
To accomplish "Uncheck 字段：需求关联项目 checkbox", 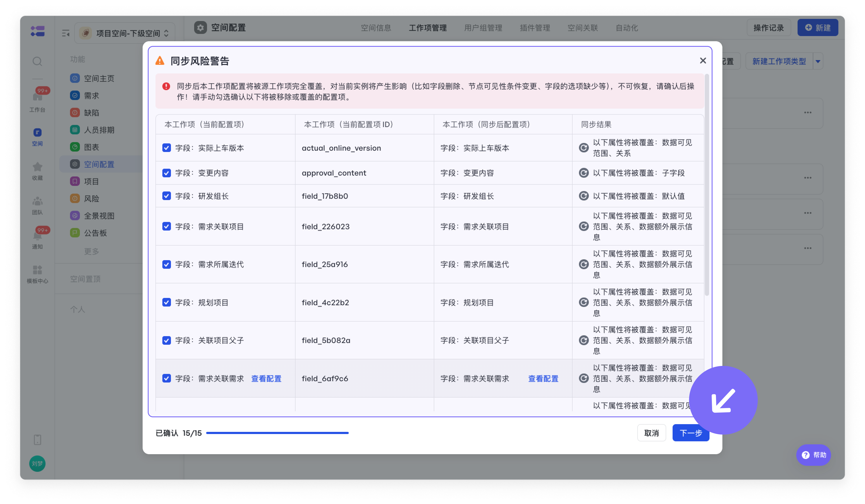I will pyautogui.click(x=166, y=226).
